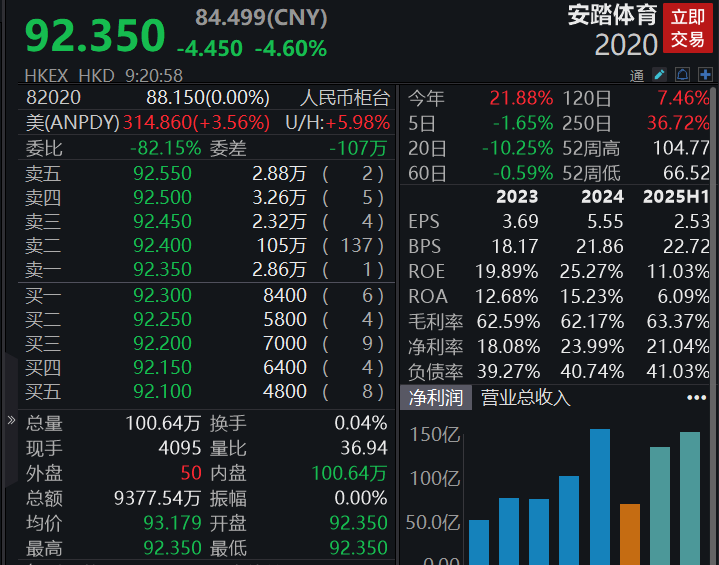The height and width of the screenshot is (565, 719).
Task: Choose the 买五 bid price 92.100
Action: tap(162, 391)
